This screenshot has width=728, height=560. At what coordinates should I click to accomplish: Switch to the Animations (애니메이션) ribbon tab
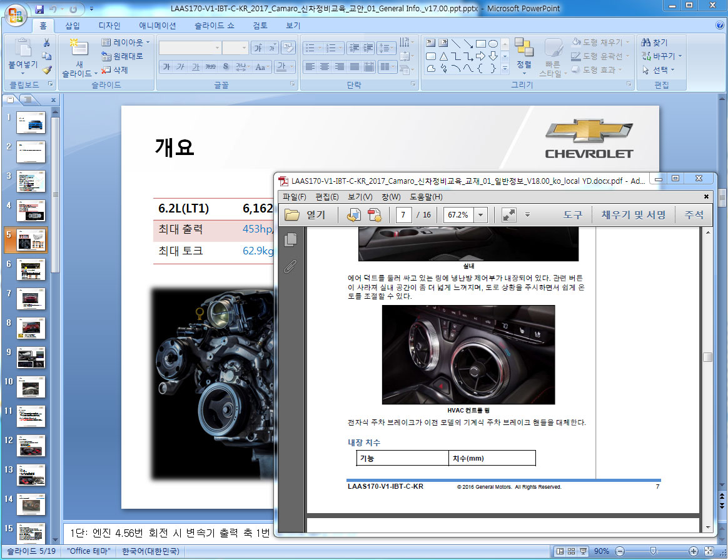click(x=158, y=26)
